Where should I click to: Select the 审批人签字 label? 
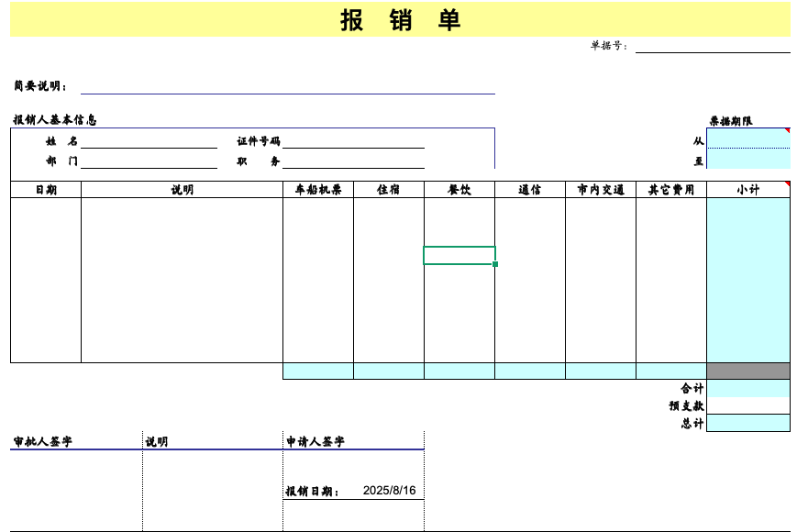(43, 441)
